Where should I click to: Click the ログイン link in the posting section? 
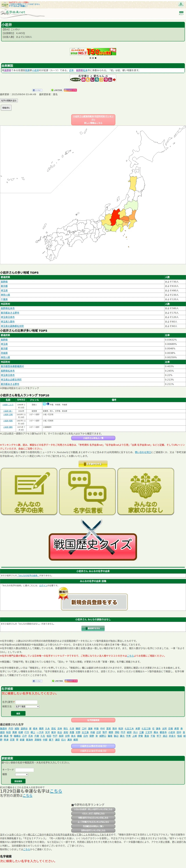(x=43, y=586)
